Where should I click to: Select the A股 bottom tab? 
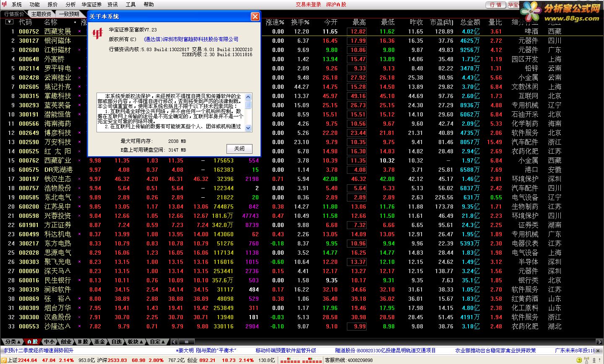[32, 342]
